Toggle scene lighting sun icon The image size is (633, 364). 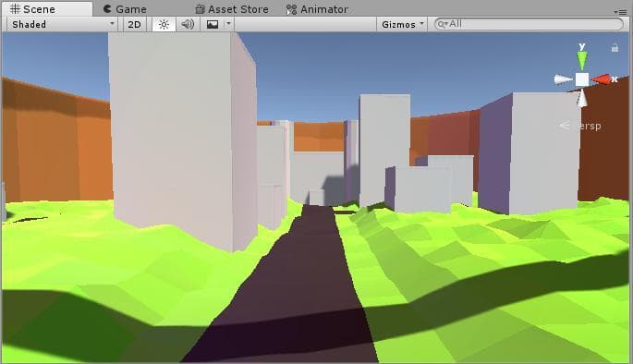[x=164, y=24]
